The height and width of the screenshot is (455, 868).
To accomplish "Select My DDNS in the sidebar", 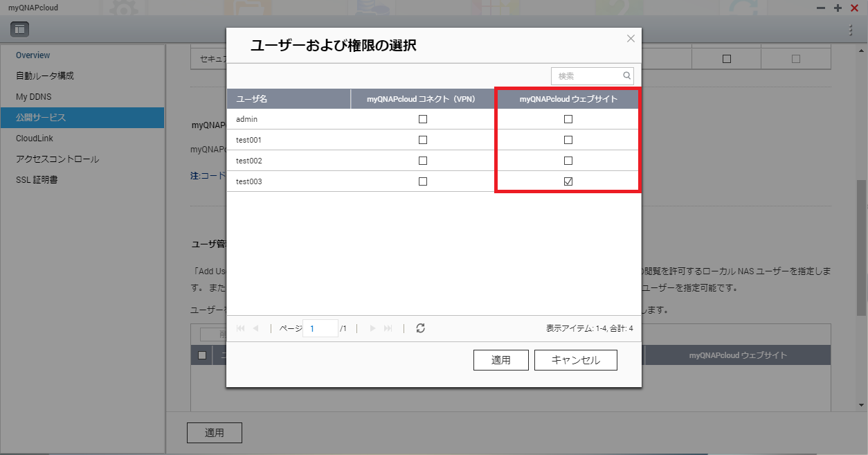I will [82, 97].
